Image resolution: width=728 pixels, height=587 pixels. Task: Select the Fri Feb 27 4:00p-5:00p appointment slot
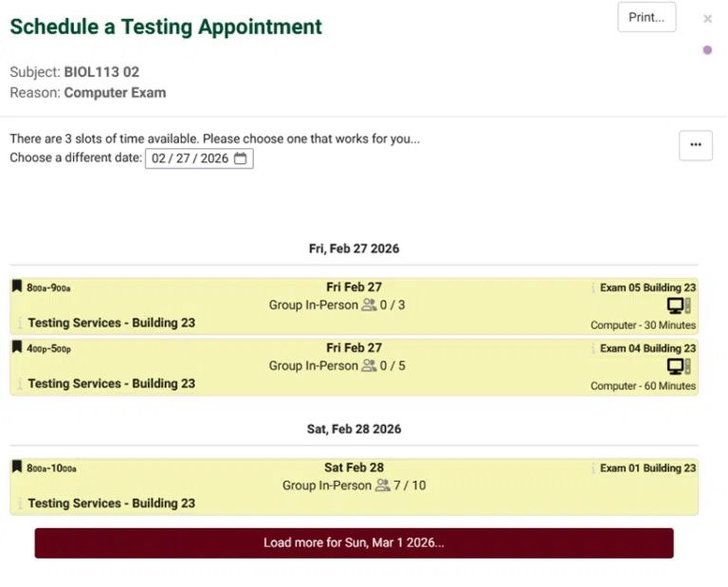(354, 366)
